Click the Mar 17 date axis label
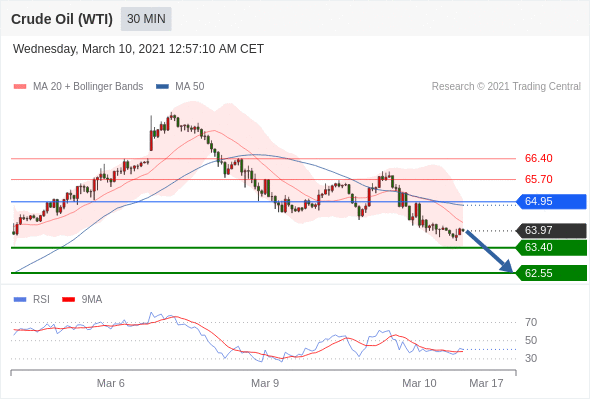 486,383
